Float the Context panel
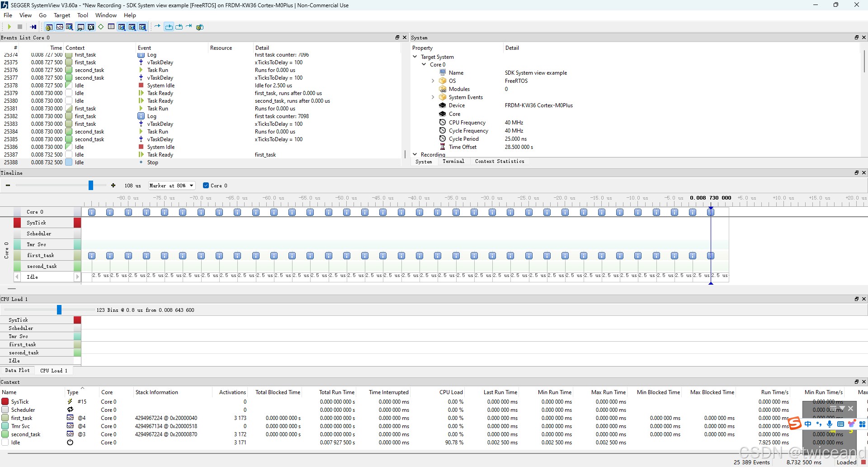868x467 pixels. pyautogui.click(x=856, y=382)
